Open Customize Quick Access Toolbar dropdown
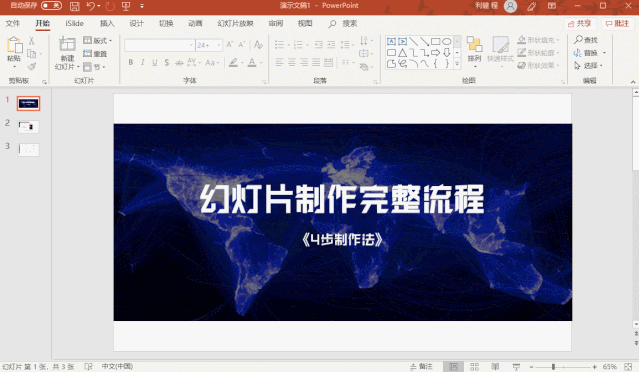The image size is (639, 372). coord(142,6)
